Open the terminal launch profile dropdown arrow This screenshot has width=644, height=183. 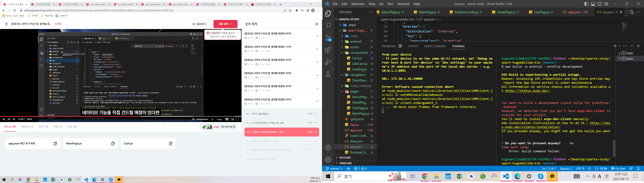coord(619,46)
